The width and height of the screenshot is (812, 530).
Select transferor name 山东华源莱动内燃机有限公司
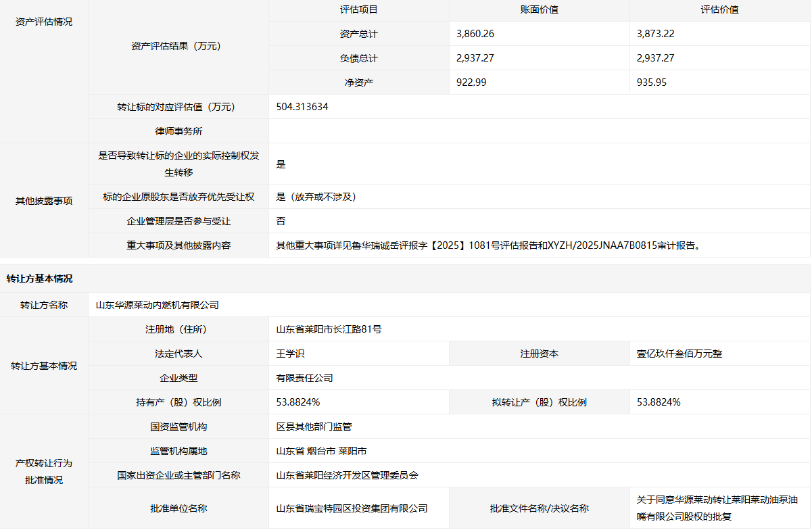[x=158, y=305]
